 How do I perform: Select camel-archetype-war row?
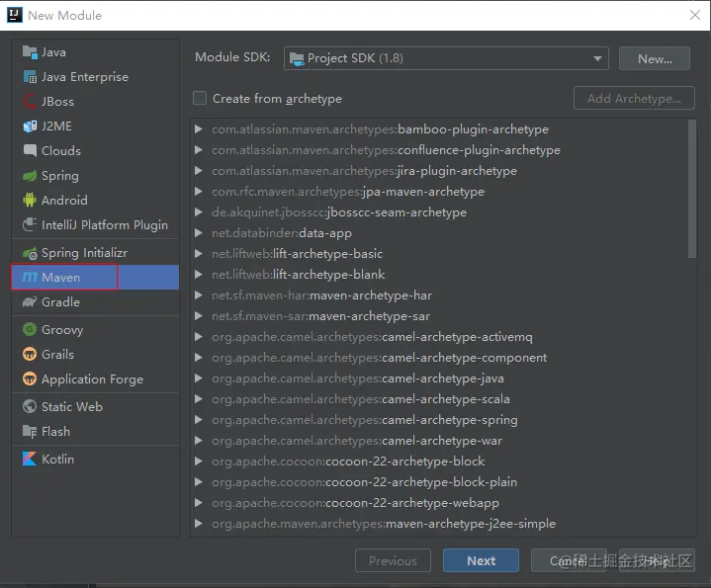click(x=439, y=441)
